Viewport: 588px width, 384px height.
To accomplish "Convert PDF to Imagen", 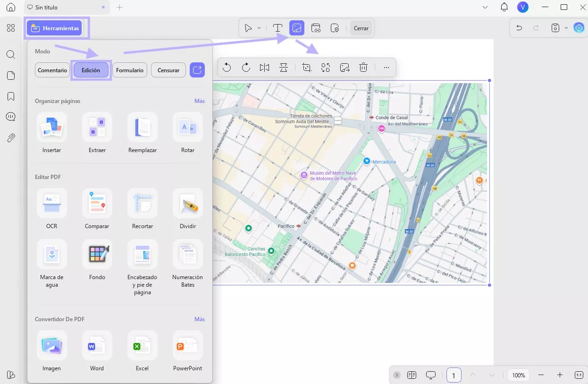I will coord(51,351).
